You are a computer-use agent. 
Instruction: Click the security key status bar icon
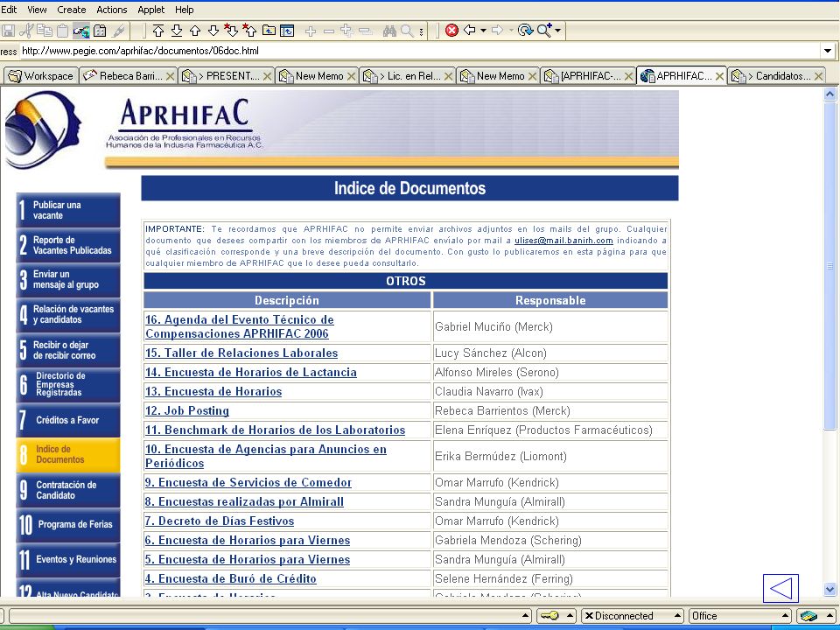549,616
